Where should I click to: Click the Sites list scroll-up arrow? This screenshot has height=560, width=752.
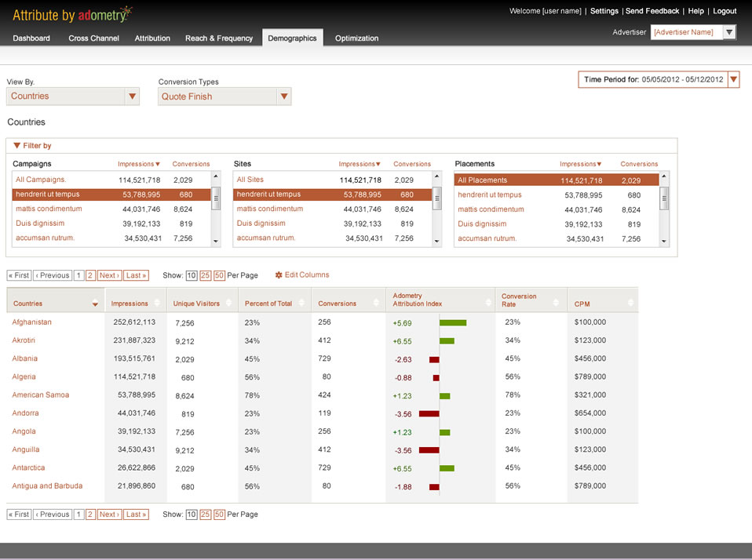coord(437,176)
